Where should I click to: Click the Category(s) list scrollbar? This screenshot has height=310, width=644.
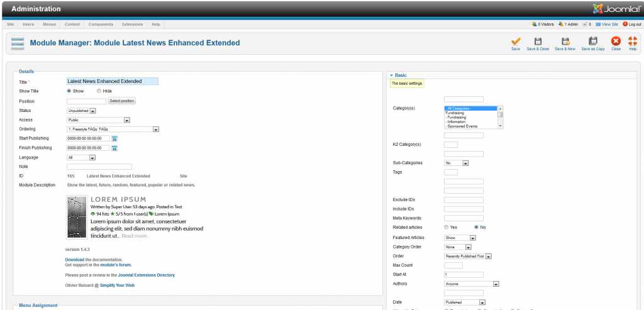tap(501, 117)
